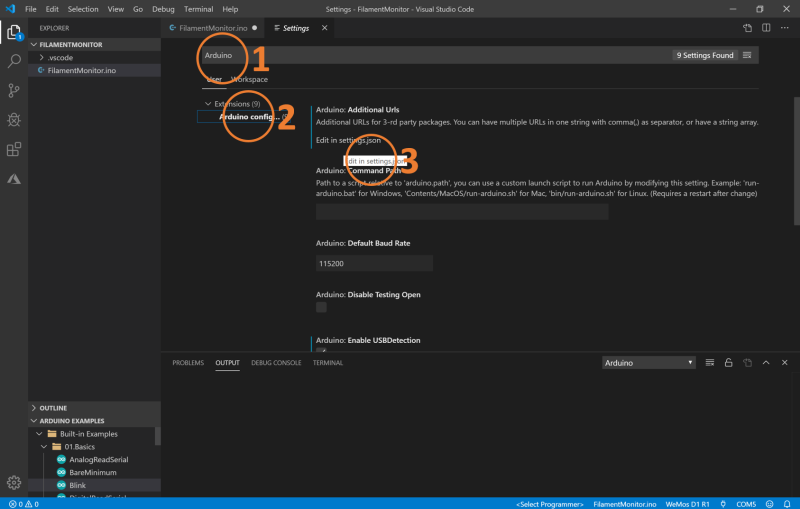Open editor More Actions ellipsis
The height and width of the screenshot is (509, 800).
tap(785, 28)
